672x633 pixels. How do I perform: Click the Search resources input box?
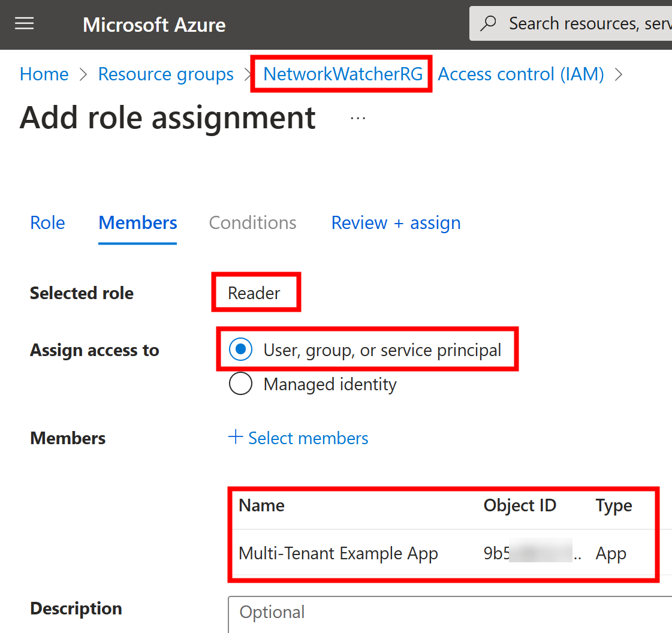pos(571,23)
